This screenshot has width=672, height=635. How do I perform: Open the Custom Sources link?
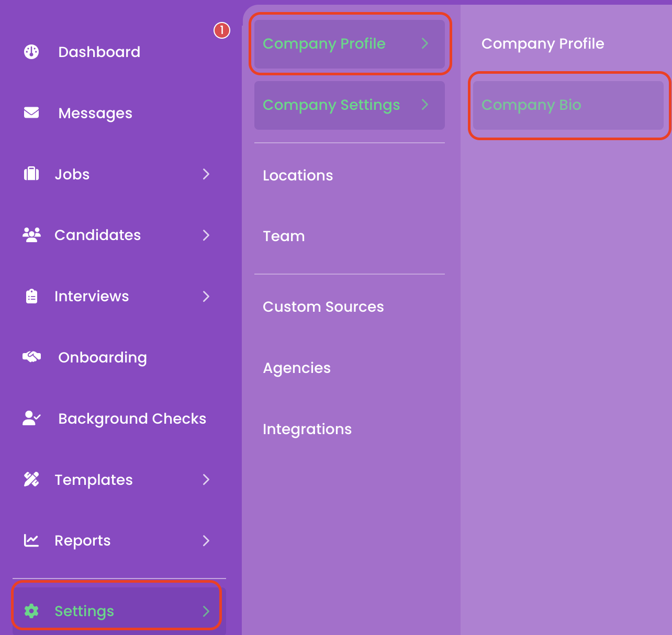(323, 307)
